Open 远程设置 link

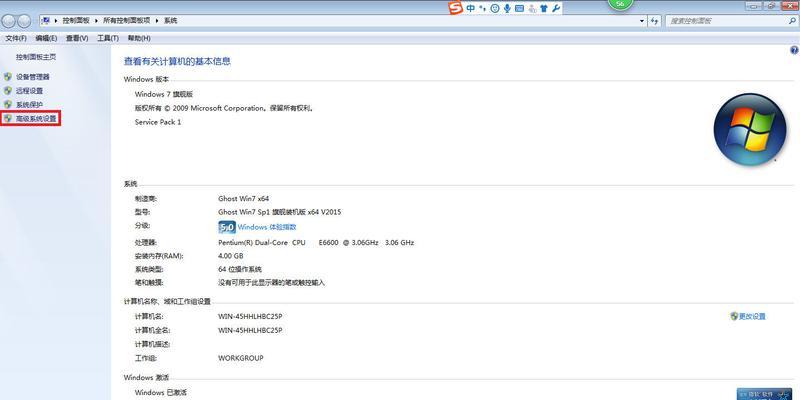(x=29, y=90)
